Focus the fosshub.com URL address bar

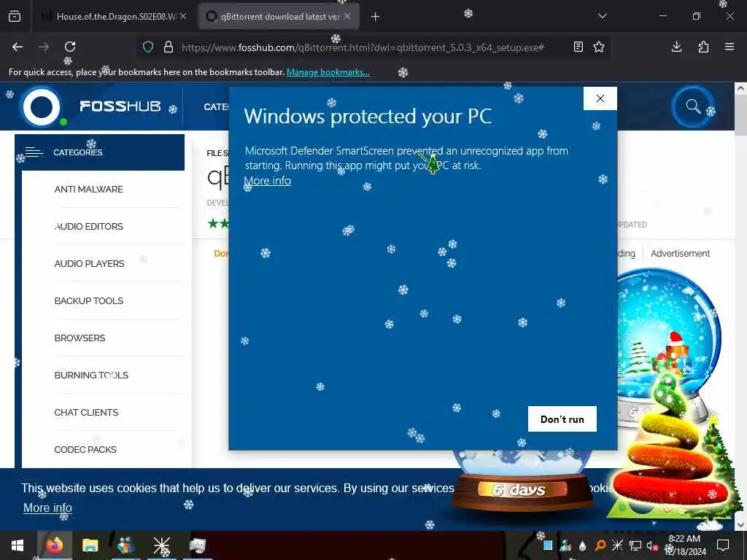tap(362, 47)
